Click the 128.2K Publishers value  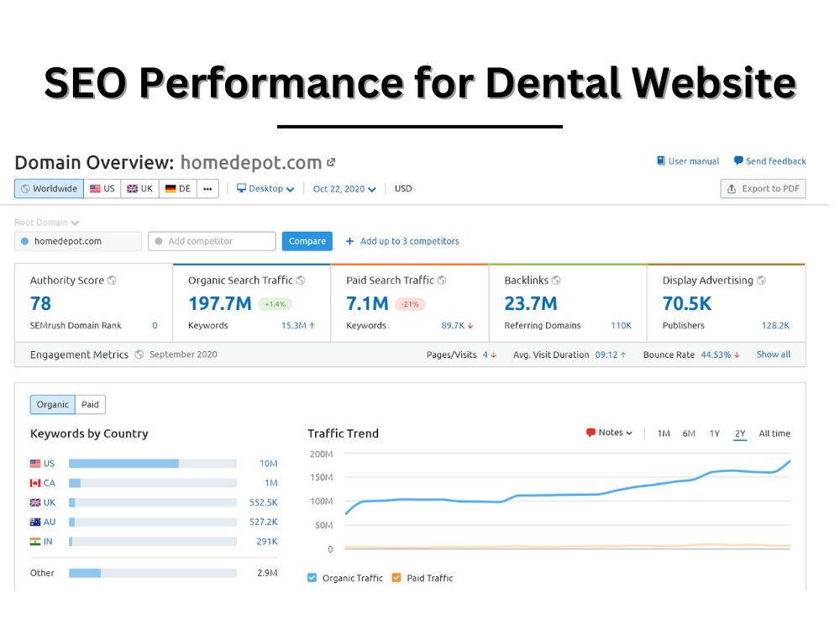pos(775,325)
